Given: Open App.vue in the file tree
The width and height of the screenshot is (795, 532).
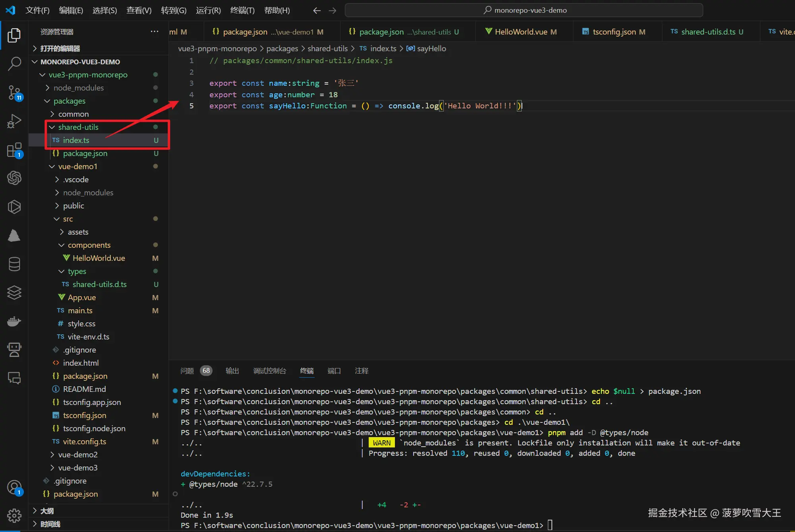Looking at the screenshot, I should tap(82, 297).
